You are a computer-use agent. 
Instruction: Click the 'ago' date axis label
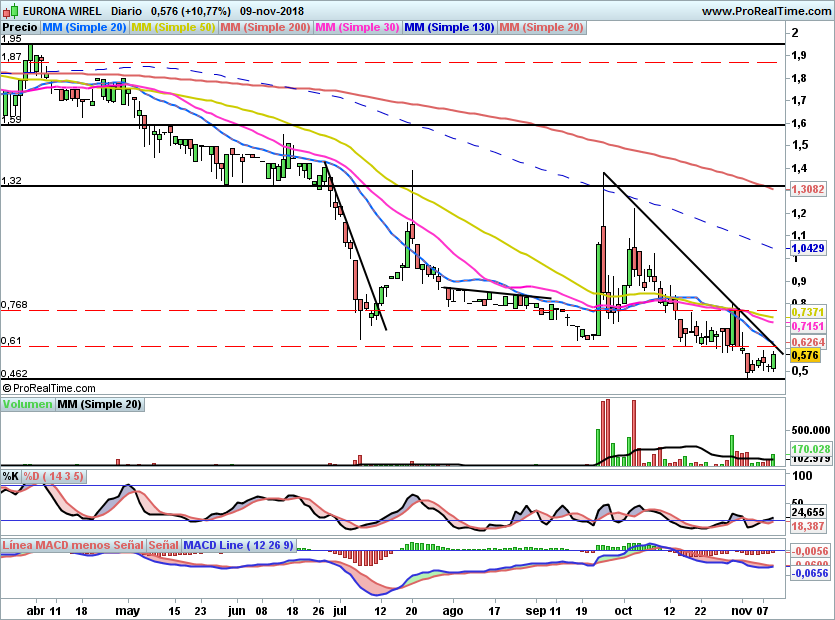[453, 611]
